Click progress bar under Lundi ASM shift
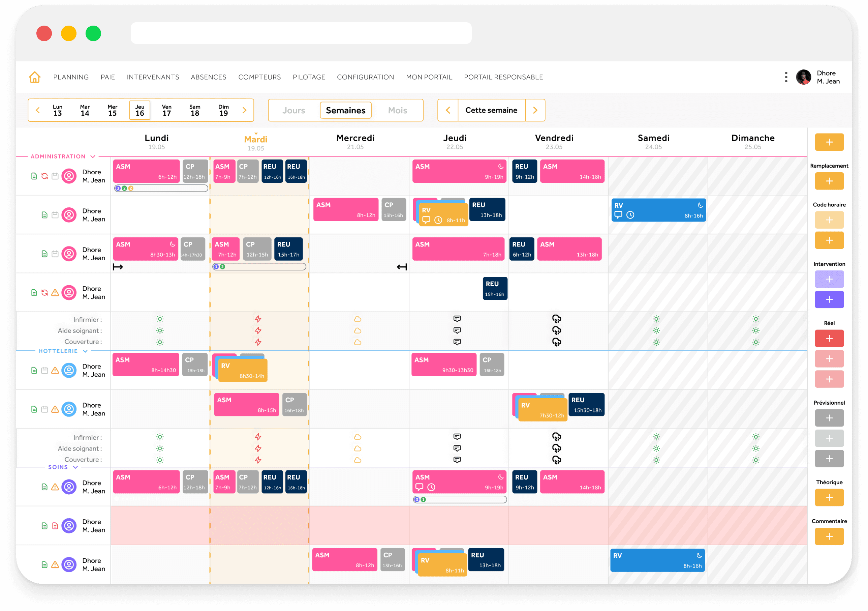This screenshot has width=868, height=611. 161,188
